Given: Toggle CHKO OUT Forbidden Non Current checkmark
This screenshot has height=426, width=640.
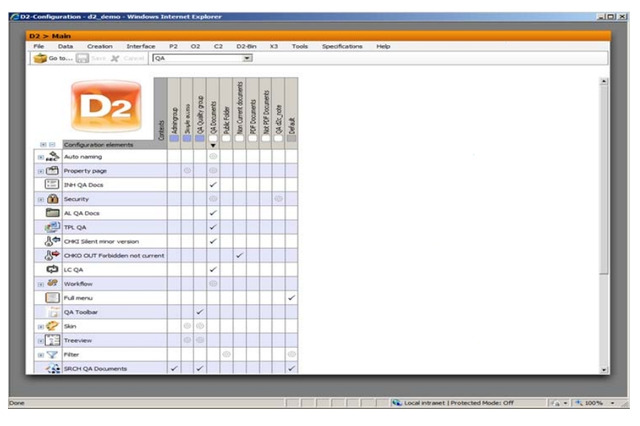Looking at the screenshot, I should click(240, 255).
